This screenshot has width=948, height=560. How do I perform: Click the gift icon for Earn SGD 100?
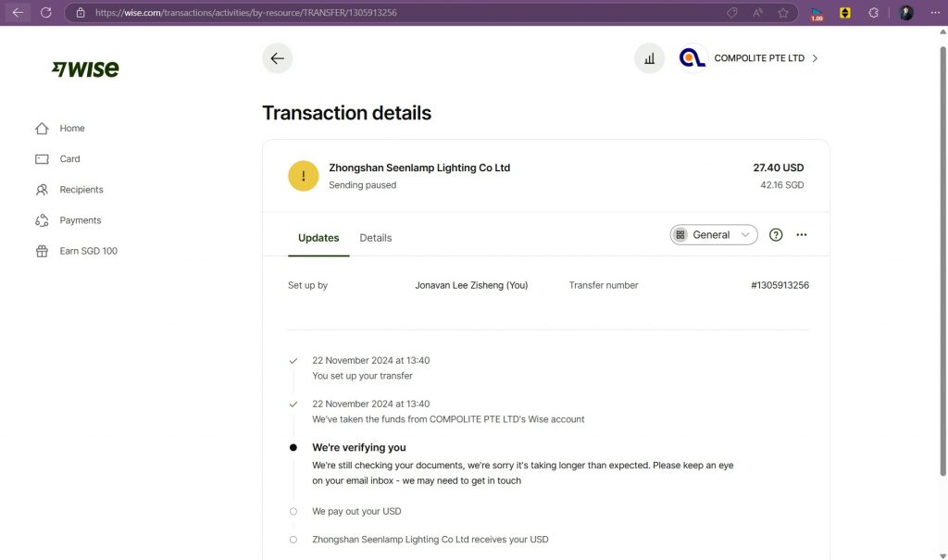[x=42, y=251]
